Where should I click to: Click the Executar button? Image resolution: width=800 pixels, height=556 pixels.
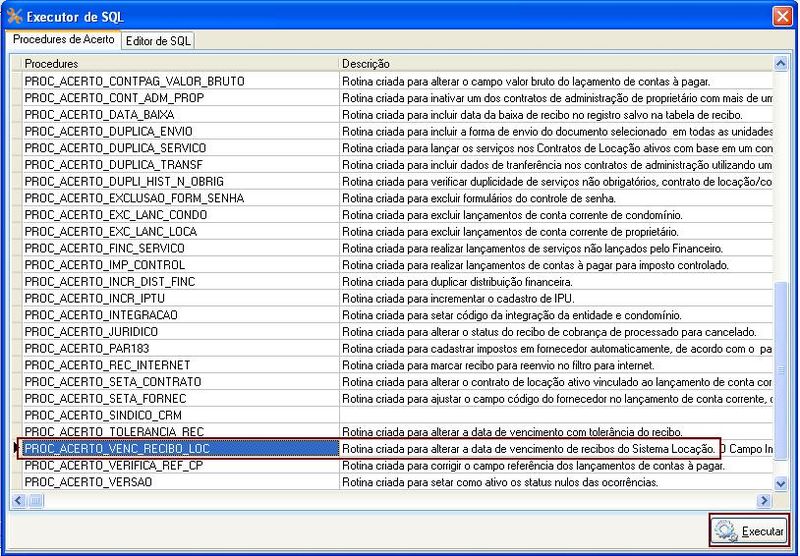(750, 530)
